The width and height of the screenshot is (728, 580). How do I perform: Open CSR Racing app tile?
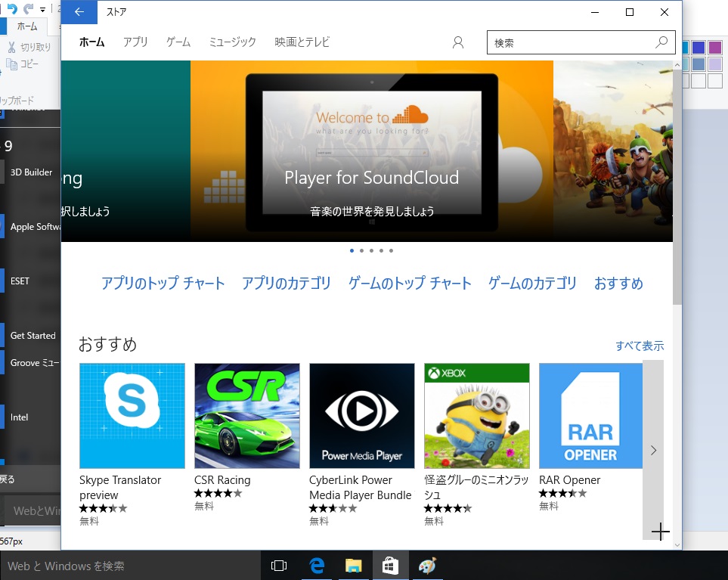coord(247,416)
